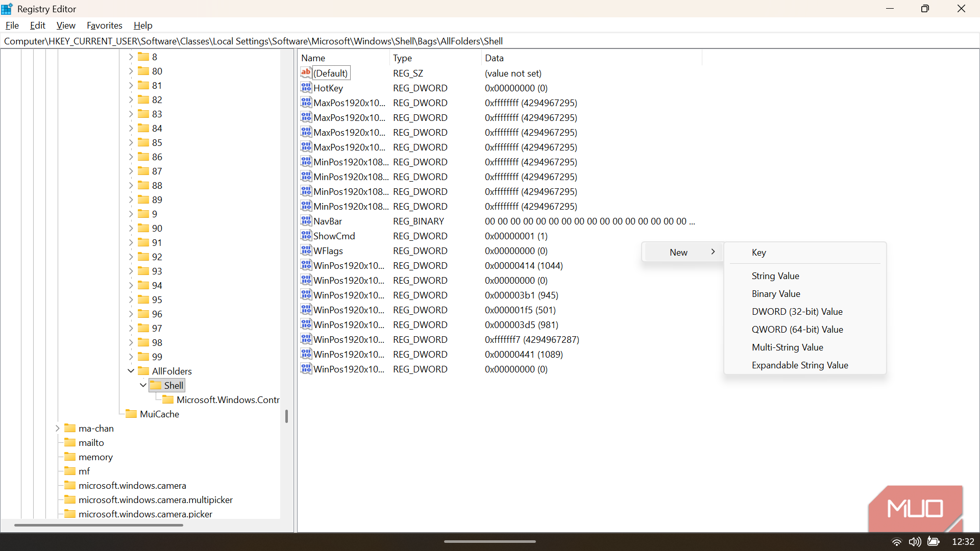This screenshot has height=551, width=980.
Task: Click the data value 0x000001f5 (501)
Action: 520,310
